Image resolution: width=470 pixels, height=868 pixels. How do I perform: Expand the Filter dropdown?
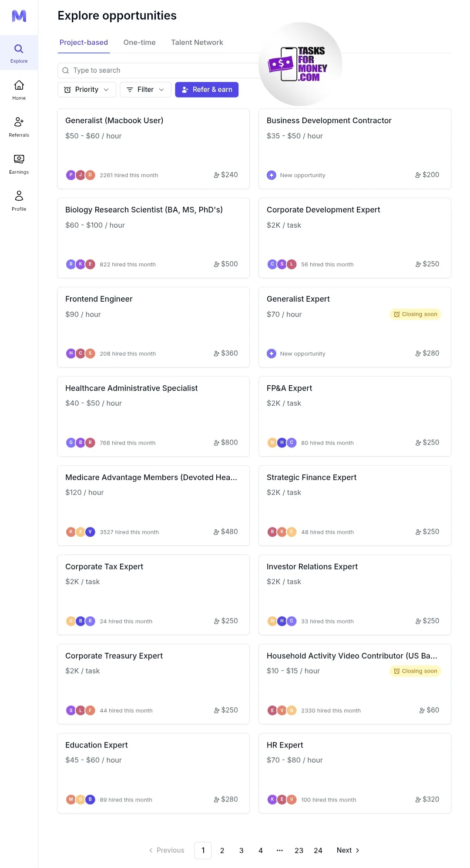[x=145, y=90]
